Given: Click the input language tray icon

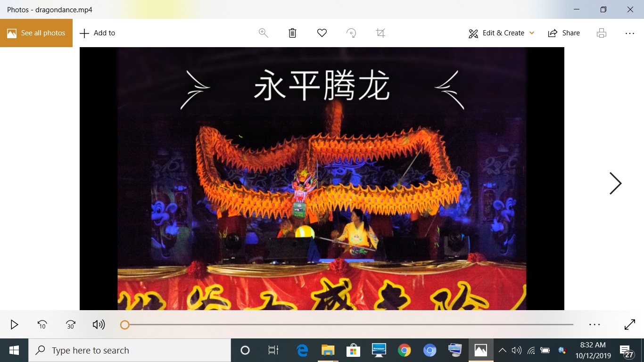Looking at the screenshot, I should [x=562, y=350].
